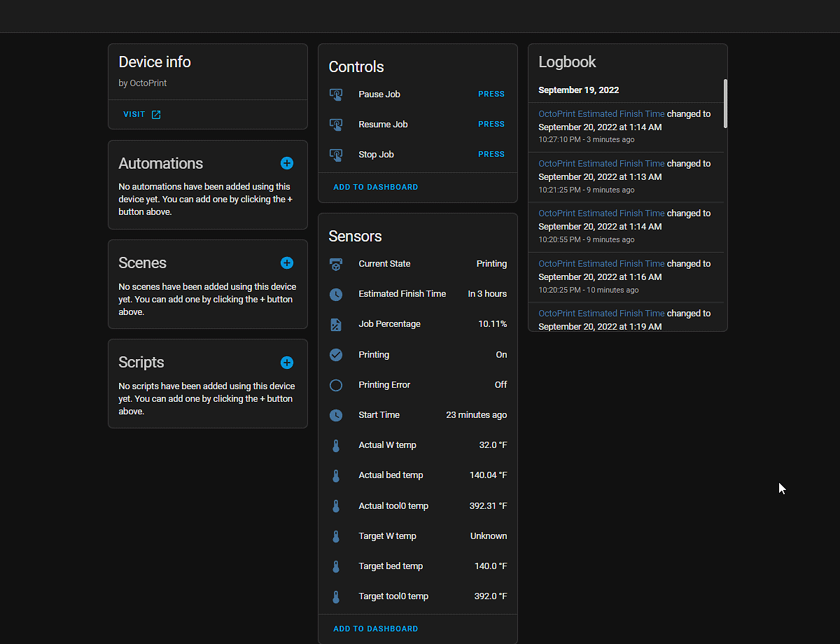Screen dimensions: 840x644
Task: Open Logbook entry from 10:27:10 PM
Action: click(626, 127)
